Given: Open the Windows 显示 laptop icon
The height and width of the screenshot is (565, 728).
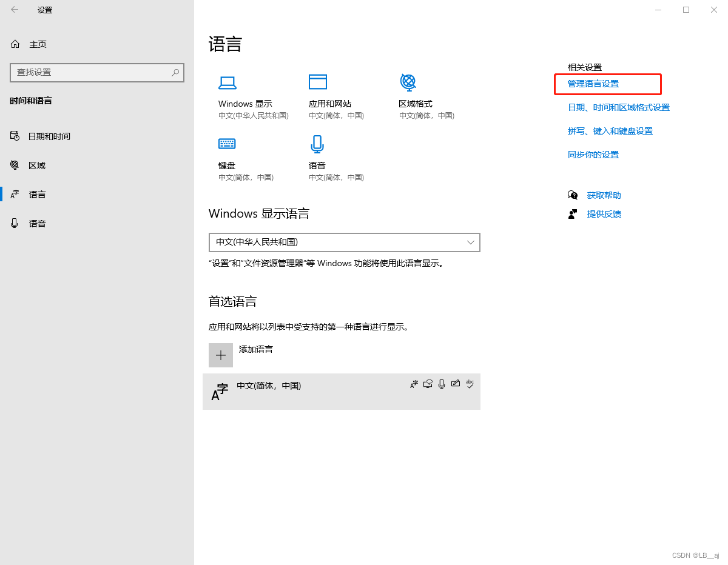Looking at the screenshot, I should (x=227, y=82).
